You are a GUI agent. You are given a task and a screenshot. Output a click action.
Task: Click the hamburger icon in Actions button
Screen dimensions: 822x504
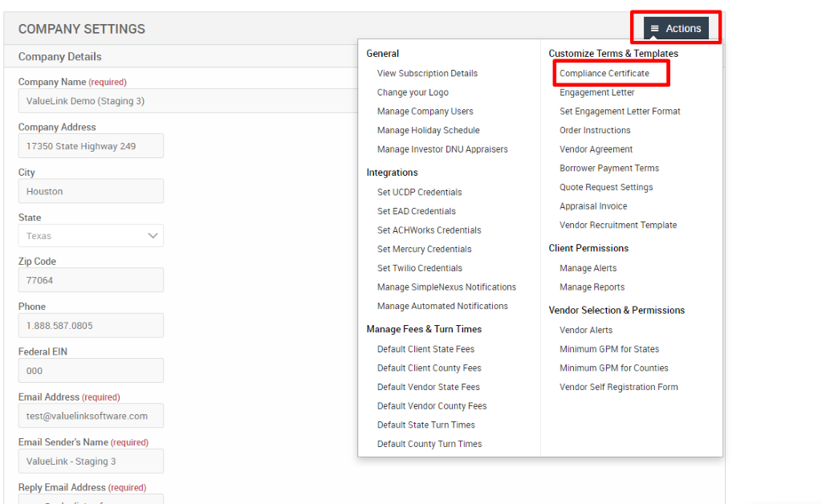(654, 28)
